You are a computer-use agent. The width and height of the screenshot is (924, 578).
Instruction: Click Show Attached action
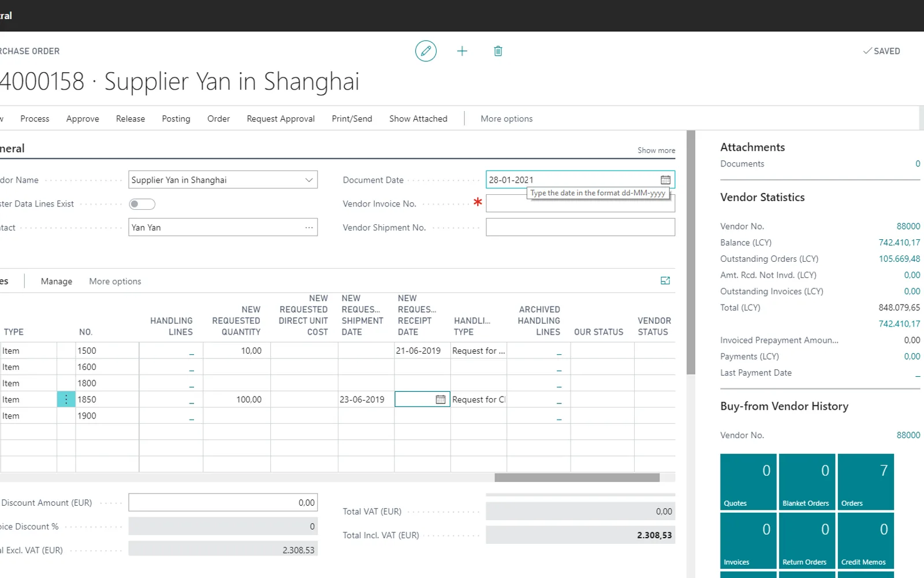tap(418, 118)
